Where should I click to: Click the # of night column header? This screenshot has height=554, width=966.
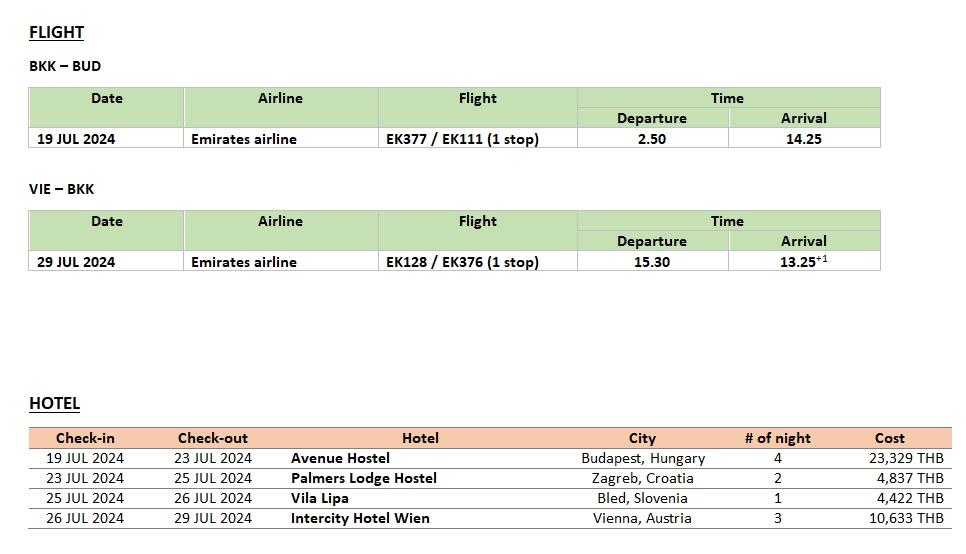[x=777, y=438]
